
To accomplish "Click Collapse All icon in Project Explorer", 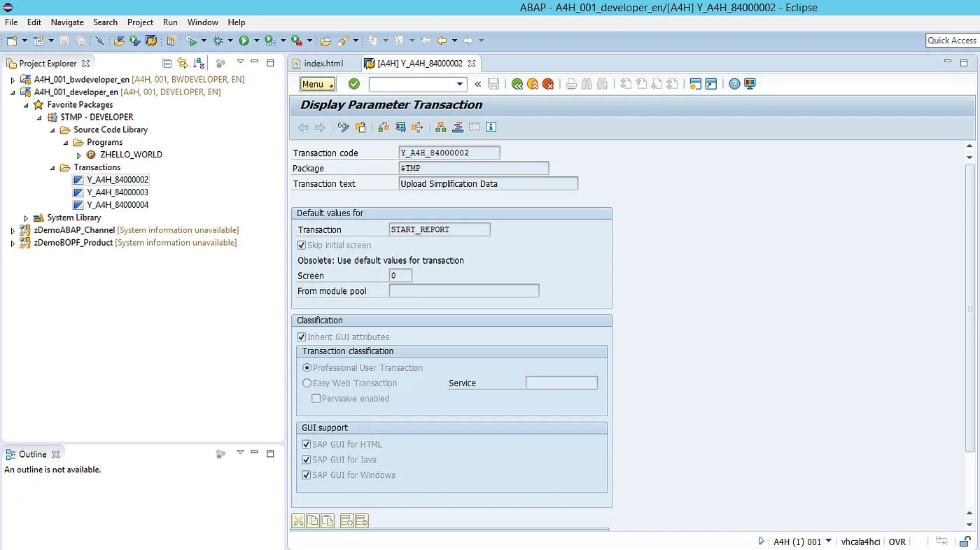I will click(x=167, y=63).
